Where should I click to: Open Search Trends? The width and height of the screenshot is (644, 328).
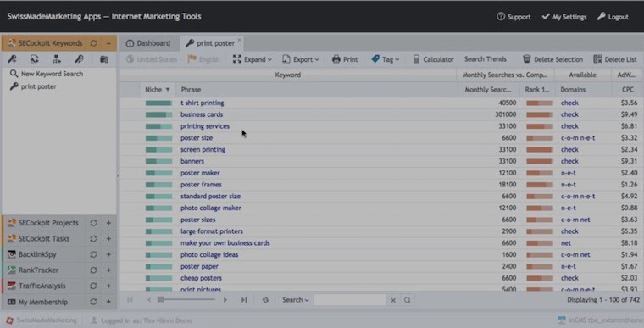(485, 59)
